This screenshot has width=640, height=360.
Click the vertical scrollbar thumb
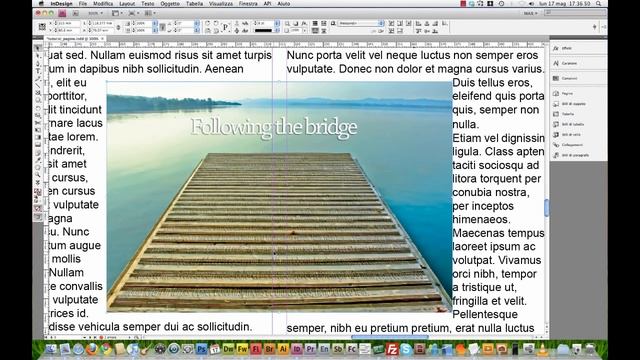547,207
